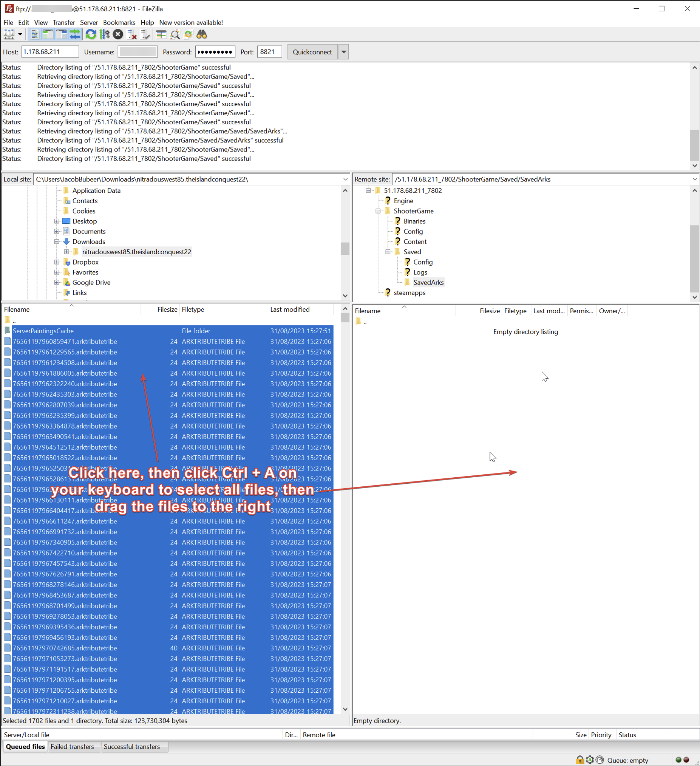This screenshot has width=700, height=766.
Task: Click the Process queue toolbar icon
Action: coord(104,34)
